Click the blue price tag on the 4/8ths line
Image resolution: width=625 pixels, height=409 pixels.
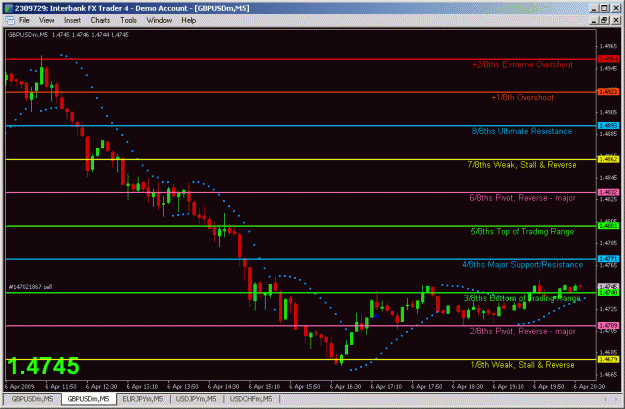click(x=609, y=259)
